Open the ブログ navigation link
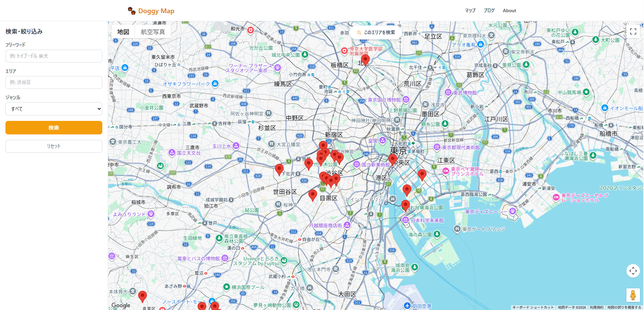This screenshot has height=310, width=644. pyautogui.click(x=489, y=10)
